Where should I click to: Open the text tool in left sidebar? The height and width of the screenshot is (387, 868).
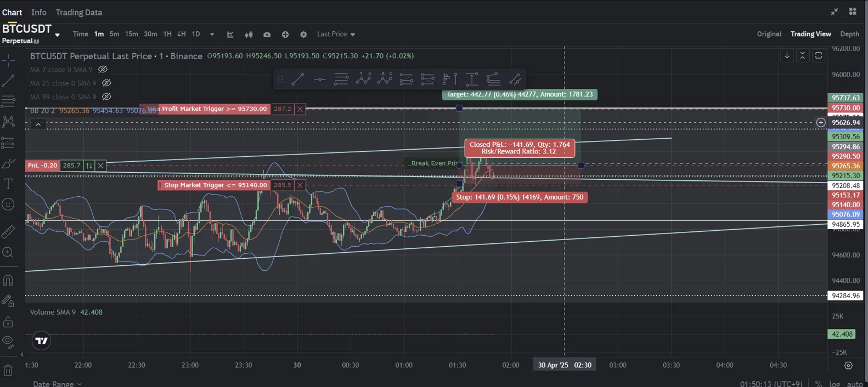coord(8,184)
